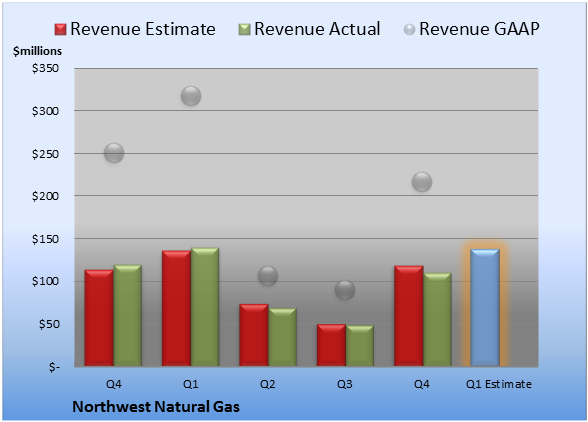This screenshot has width=588, height=422.
Task: Click the green Revenue Actual legend marker
Action: point(244,30)
